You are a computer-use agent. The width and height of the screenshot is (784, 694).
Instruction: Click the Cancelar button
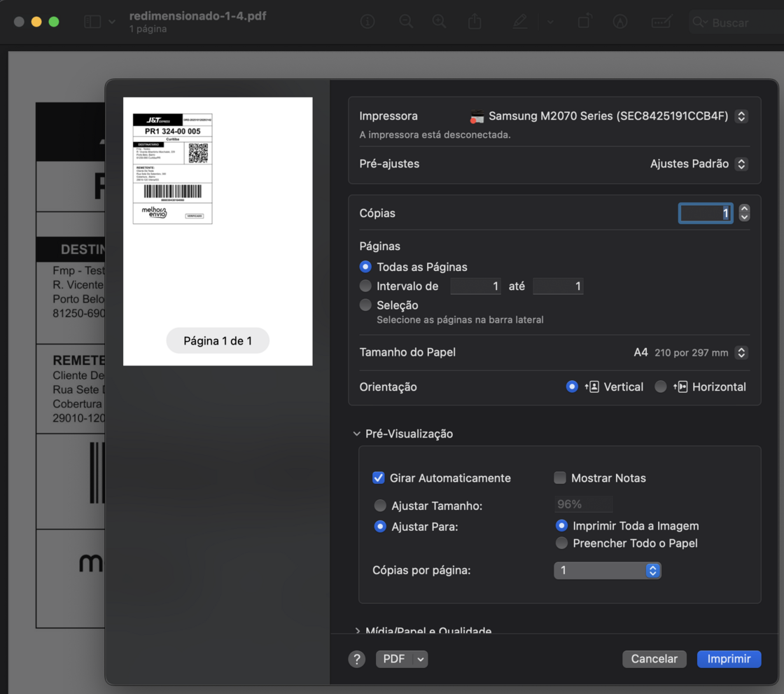click(x=654, y=659)
